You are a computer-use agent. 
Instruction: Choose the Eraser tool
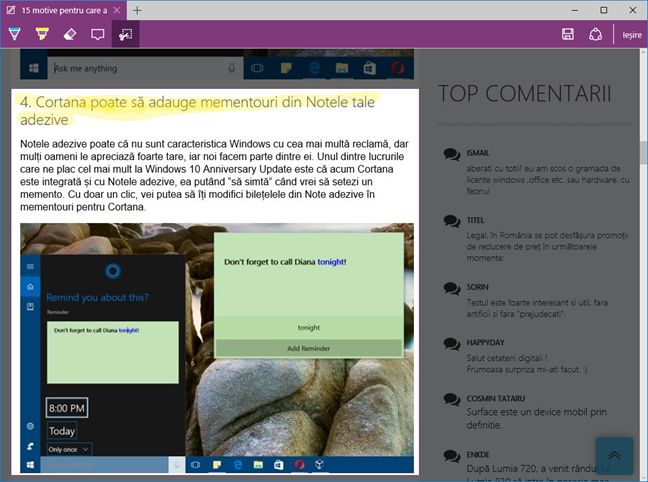70,34
